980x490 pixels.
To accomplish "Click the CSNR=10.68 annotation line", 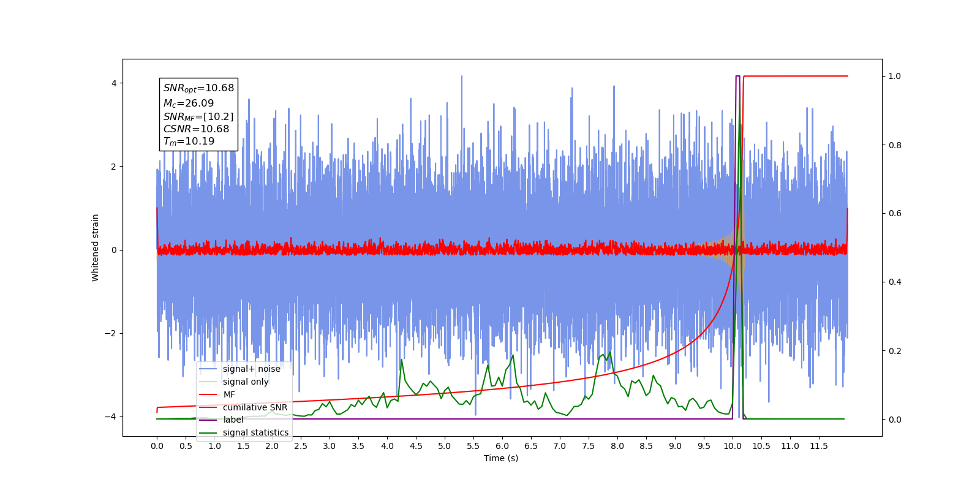I will pyautogui.click(x=196, y=129).
